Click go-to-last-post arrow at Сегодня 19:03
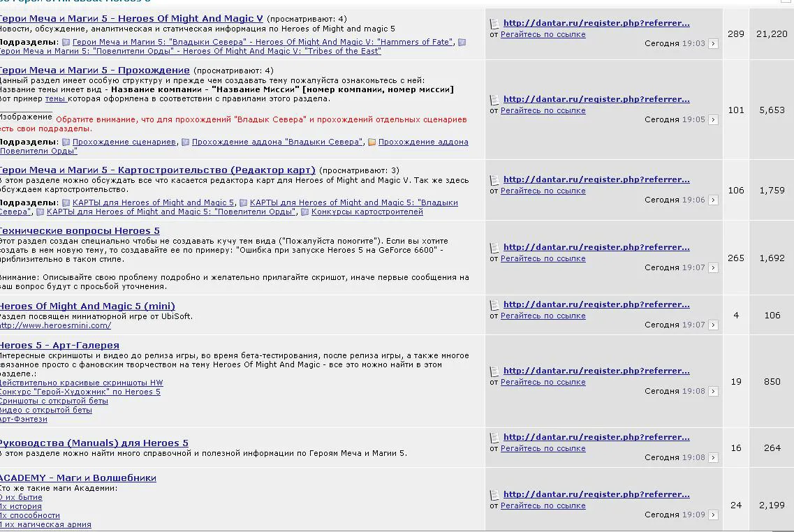The height and width of the screenshot is (532, 794). point(713,44)
